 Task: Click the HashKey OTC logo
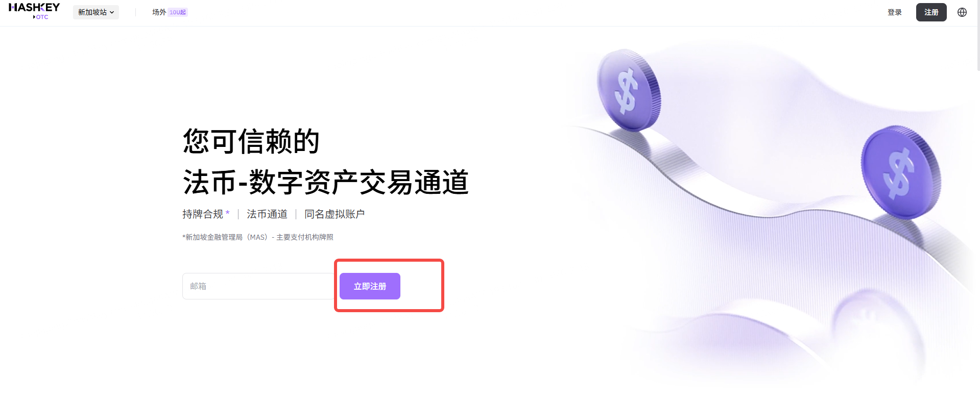pos(34,11)
